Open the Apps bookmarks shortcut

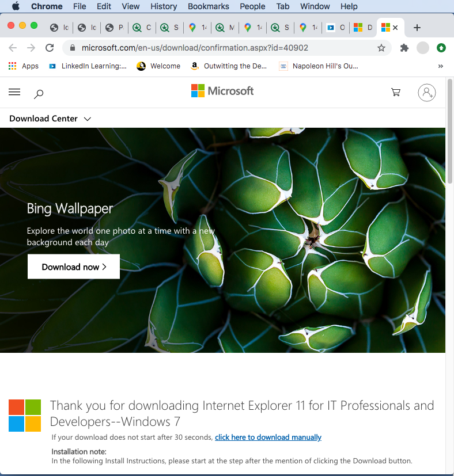point(24,66)
